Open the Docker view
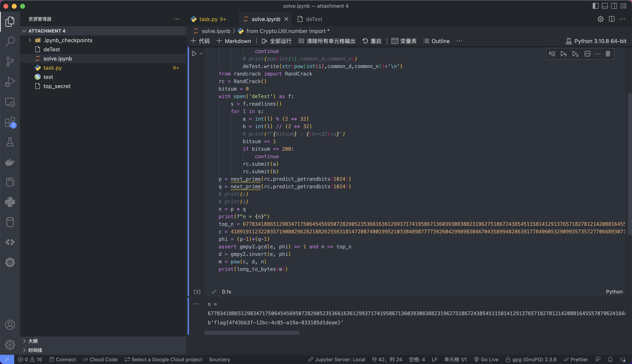Screen dimensions: 632x364 click(x=10, y=162)
